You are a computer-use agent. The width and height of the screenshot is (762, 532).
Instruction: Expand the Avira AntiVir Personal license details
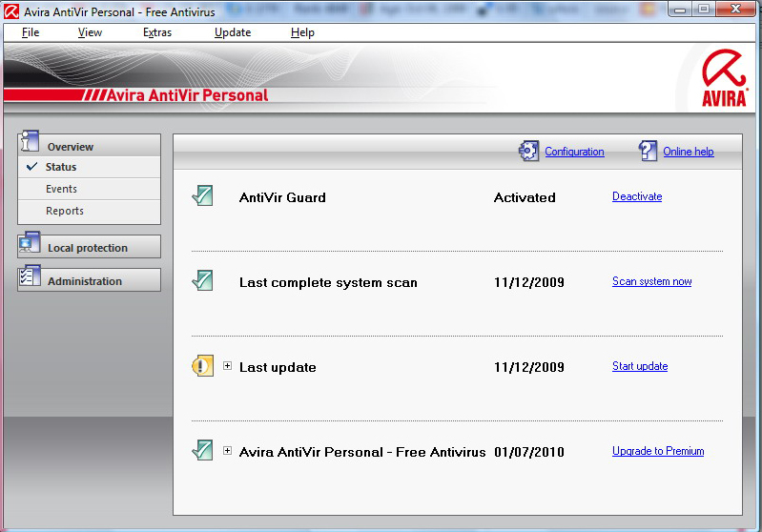click(x=227, y=450)
